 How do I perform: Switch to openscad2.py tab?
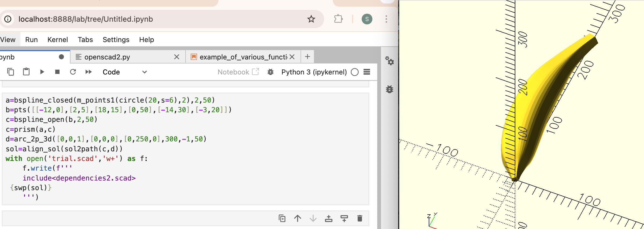tap(107, 57)
